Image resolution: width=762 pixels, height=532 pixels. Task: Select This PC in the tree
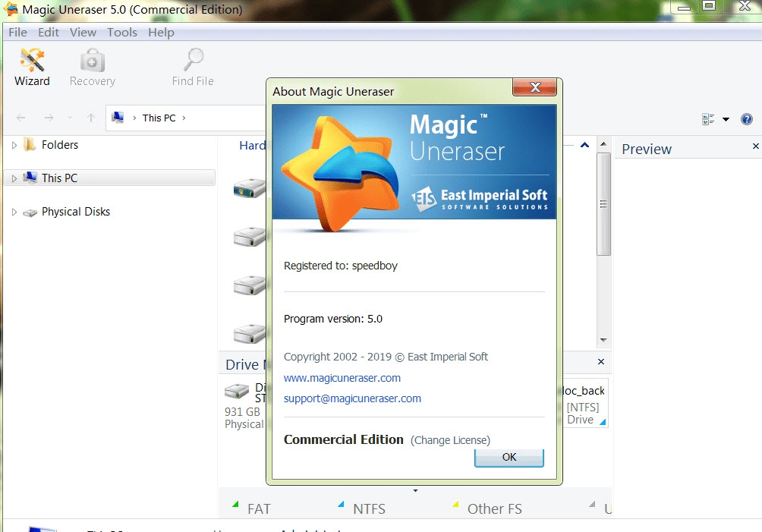59,178
